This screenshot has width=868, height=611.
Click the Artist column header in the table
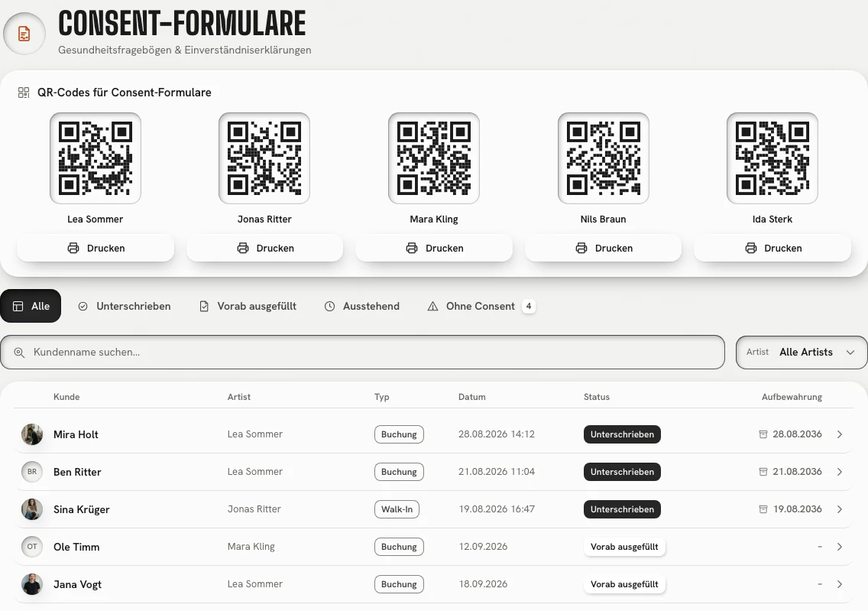[x=239, y=397]
